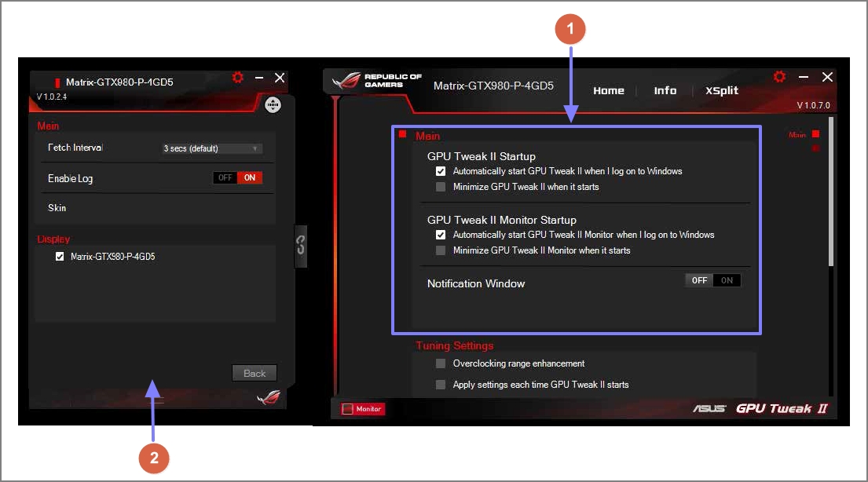The height and width of the screenshot is (482, 868).
Task: Click round pin icon in Monitor window
Action: (273, 104)
